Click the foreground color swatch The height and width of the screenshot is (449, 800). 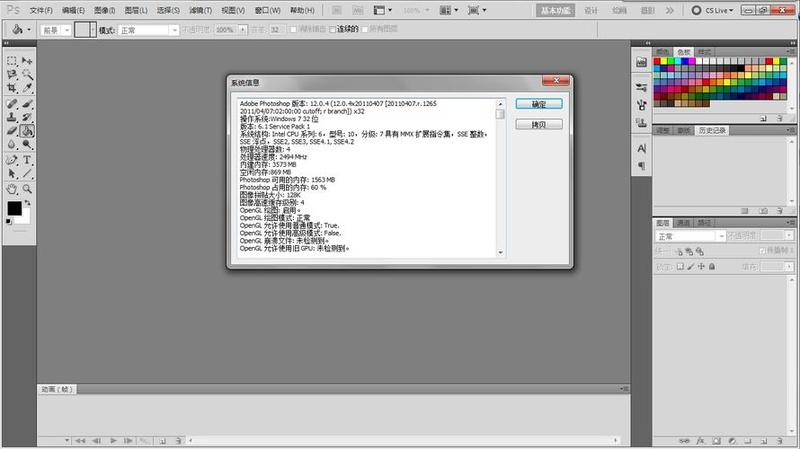click(x=14, y=208)
